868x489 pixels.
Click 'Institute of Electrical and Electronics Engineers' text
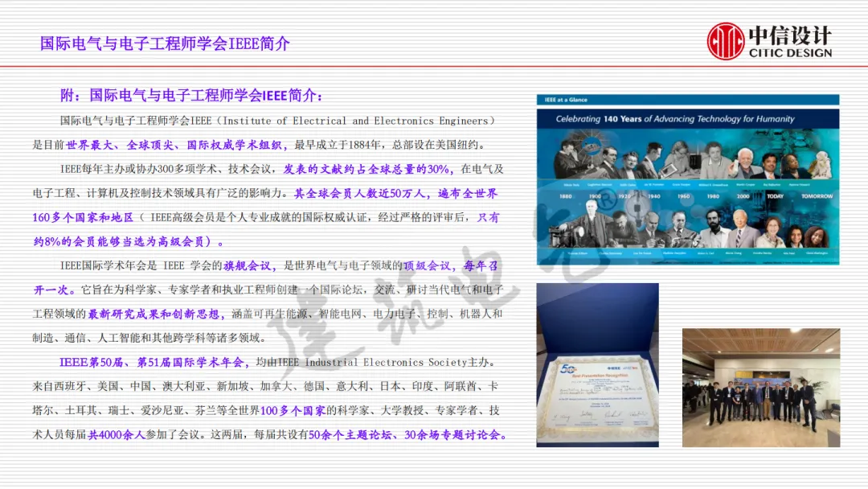[x=355, y=121]
